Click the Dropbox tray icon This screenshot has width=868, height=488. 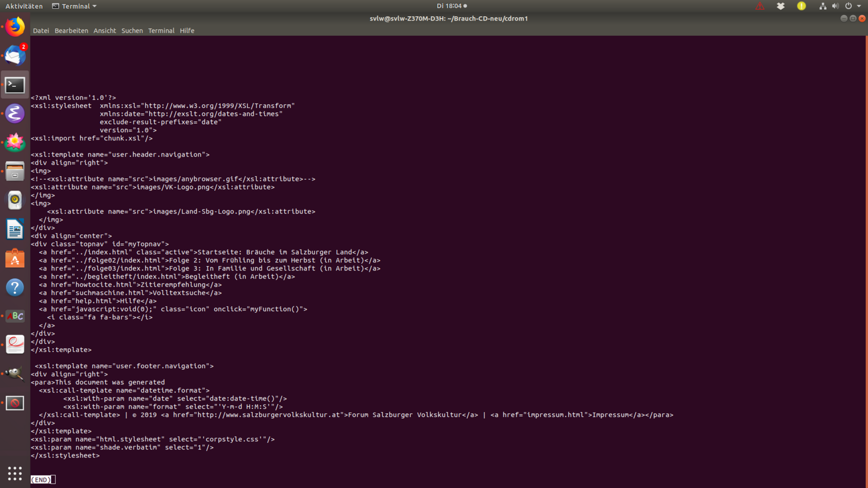pos(781,6)
